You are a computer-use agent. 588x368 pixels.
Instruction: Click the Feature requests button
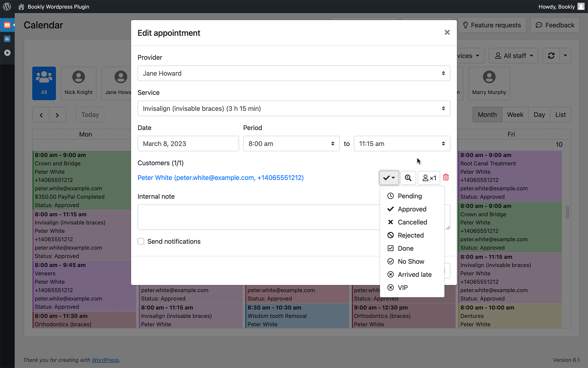tap(492, 25)
